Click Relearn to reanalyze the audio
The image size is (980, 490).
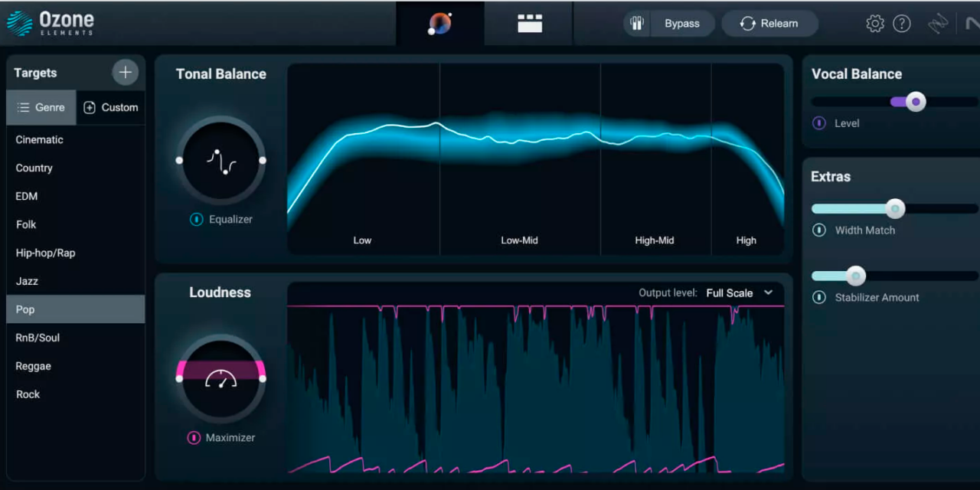[x=769, y=23]
